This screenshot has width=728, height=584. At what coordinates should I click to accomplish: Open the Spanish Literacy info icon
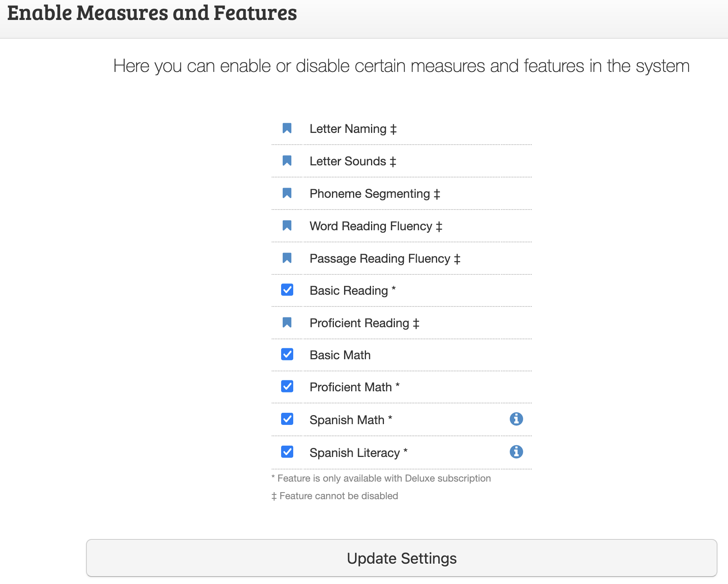[x=516, y=452]
